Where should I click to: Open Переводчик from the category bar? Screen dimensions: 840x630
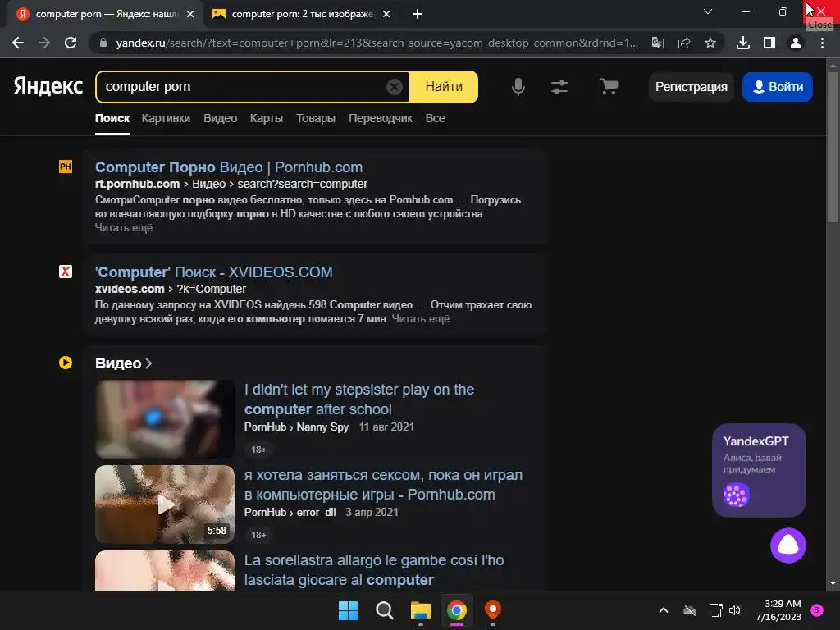click(381, 118)
